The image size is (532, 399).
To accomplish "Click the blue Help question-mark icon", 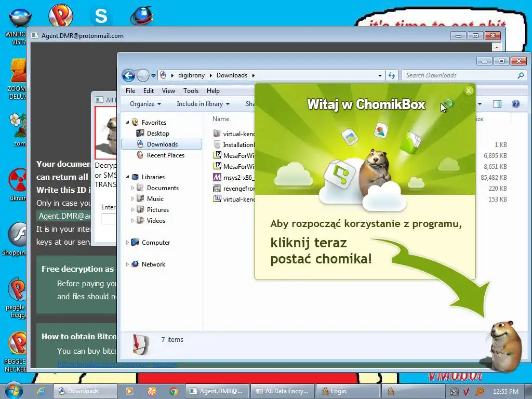I will point(516,104).
